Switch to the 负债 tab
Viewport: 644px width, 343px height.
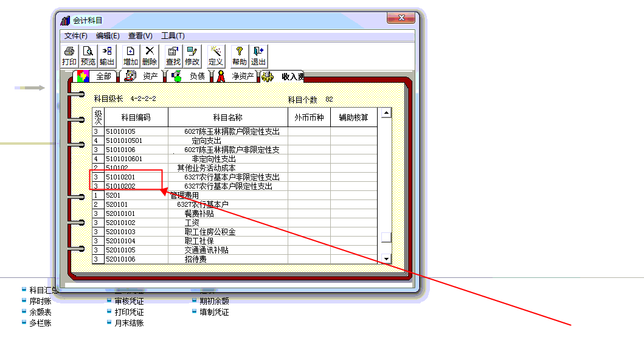[x=189, y=76]
